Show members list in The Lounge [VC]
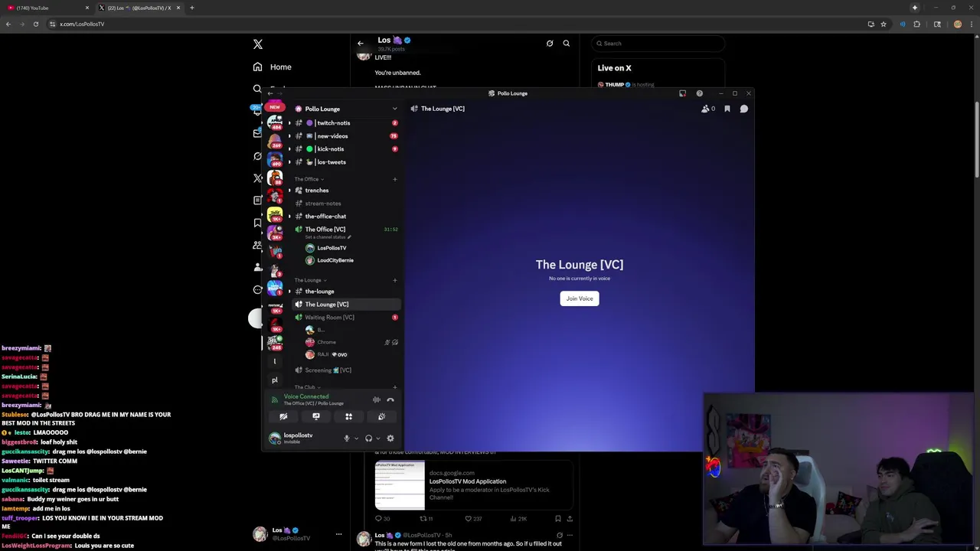 (x=708, y=109)
